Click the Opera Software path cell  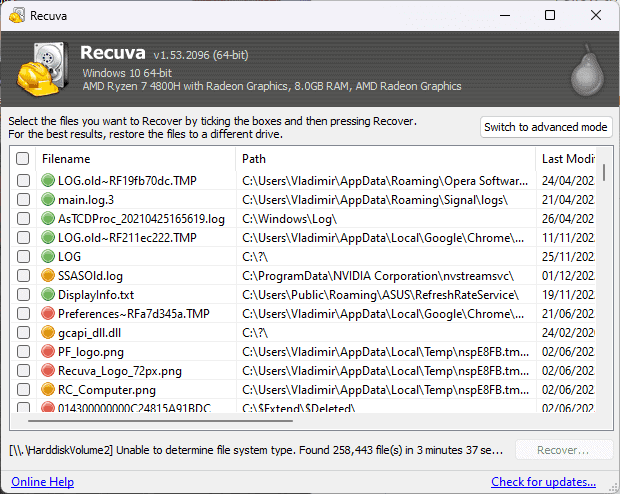(385, 181)
